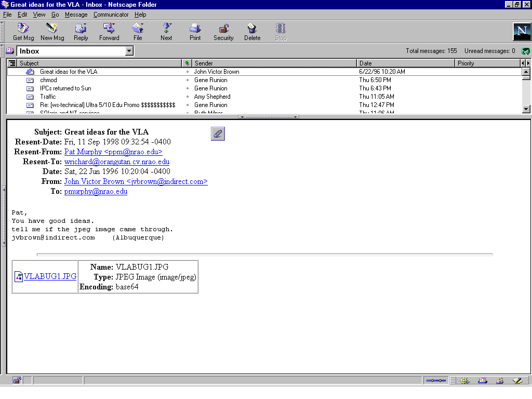Click the Get Msg toolbar icon

[x=23, y=32]
